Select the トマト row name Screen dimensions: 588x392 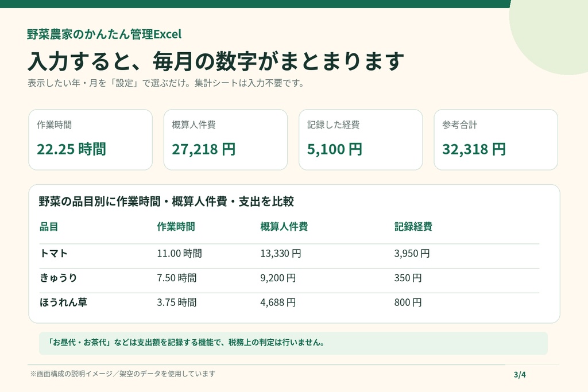(53, 253)
